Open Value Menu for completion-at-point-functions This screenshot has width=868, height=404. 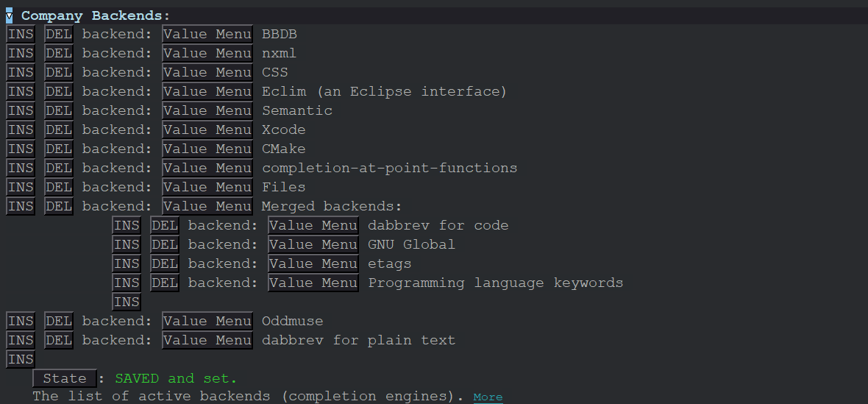pos(207,169)
